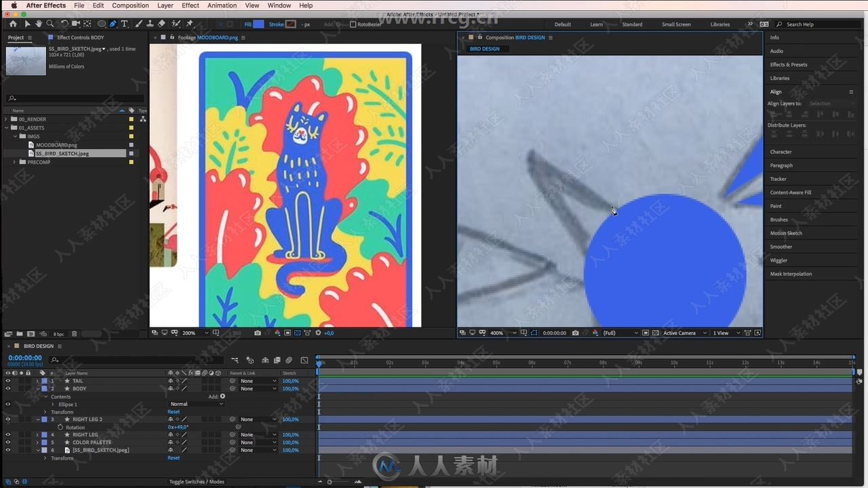Screen dimensions: 868x488
Task: Select the Type tool
Action: pos(124,24)
